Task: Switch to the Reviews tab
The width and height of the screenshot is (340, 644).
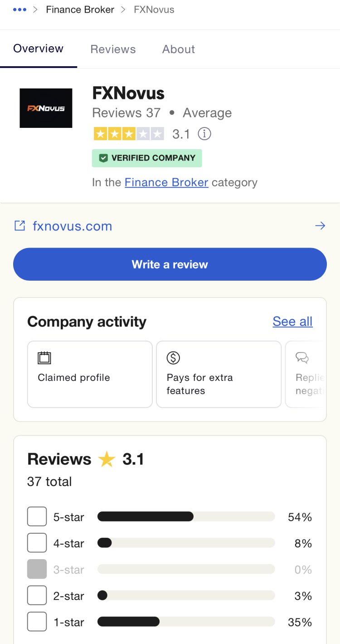Action: 113,49
